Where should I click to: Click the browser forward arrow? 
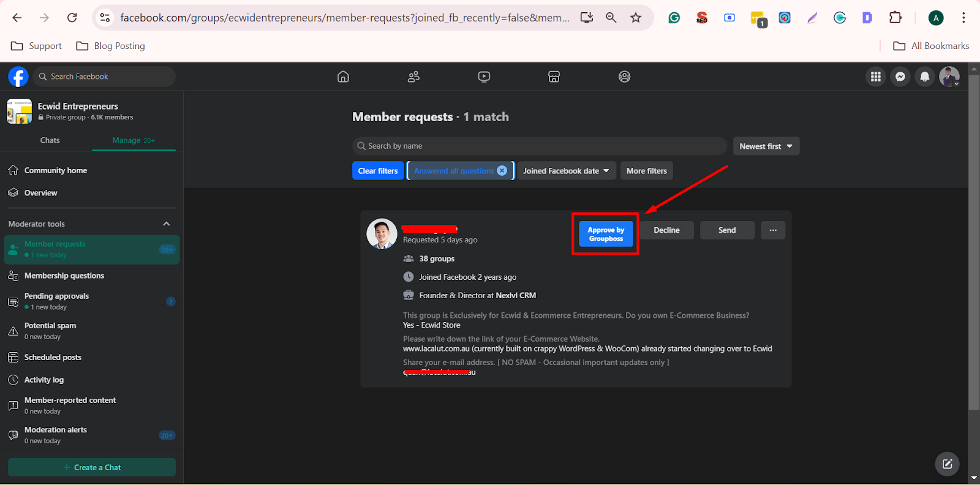(x=44, y=18)
